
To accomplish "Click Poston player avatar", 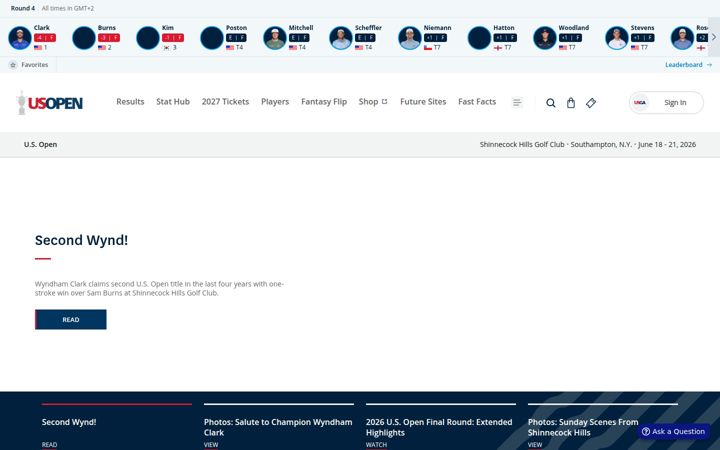I will click(212, 38).
